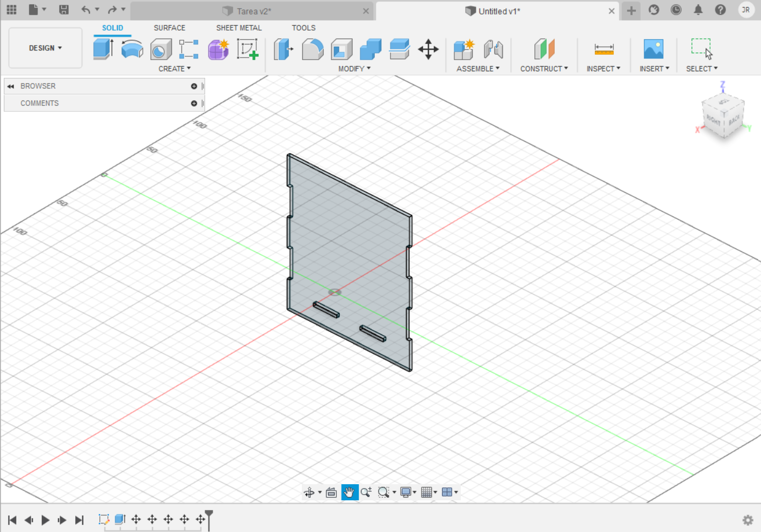Viewport: 761px width, 532px height.
Task: Open the SELECT dropdown menu
Action: coord(702,69)
